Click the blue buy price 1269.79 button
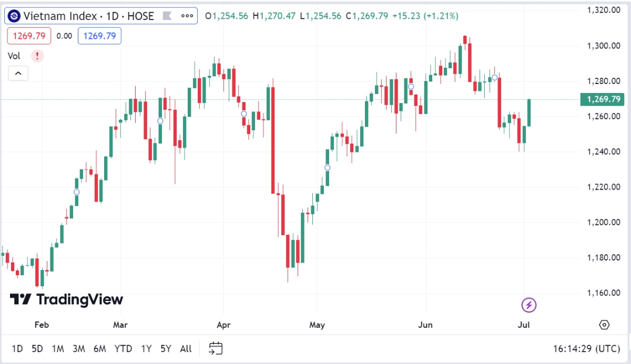Image resolution: width=631 pixels, height=364 pixels. pos(99,36)
